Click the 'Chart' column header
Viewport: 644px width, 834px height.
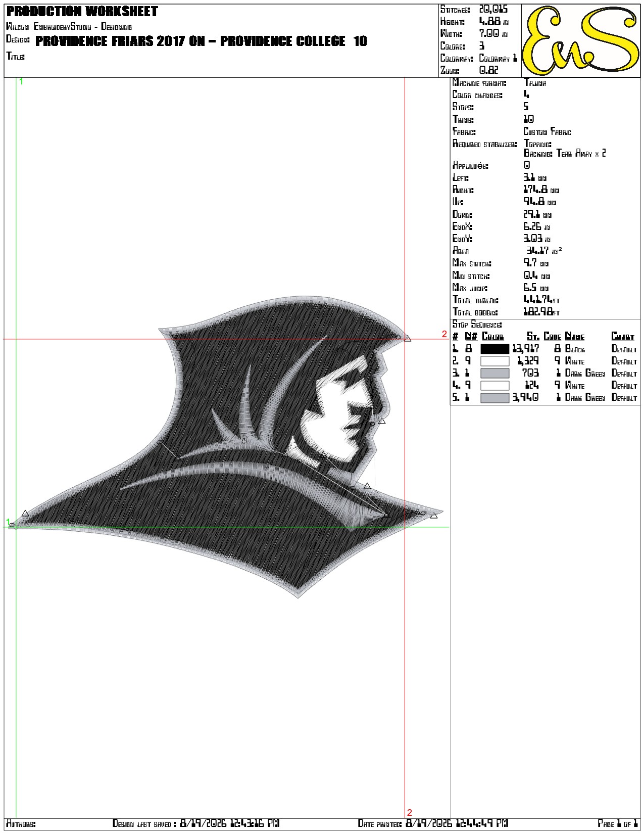point(623,336)
